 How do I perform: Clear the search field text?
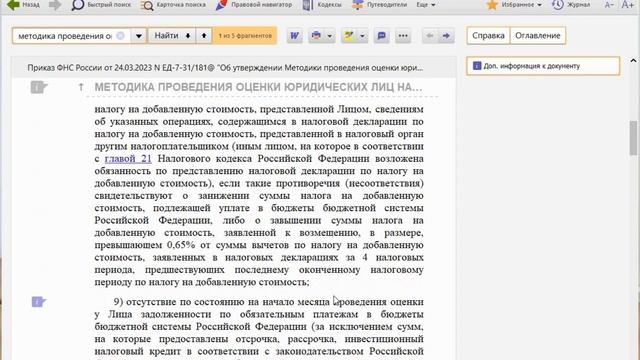(x=120, y=36)
